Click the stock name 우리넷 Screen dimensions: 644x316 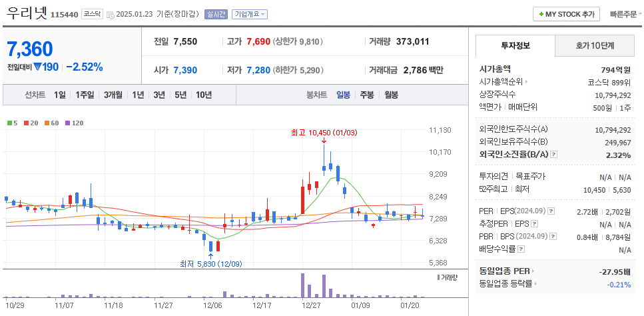click(x=27, y=13)
